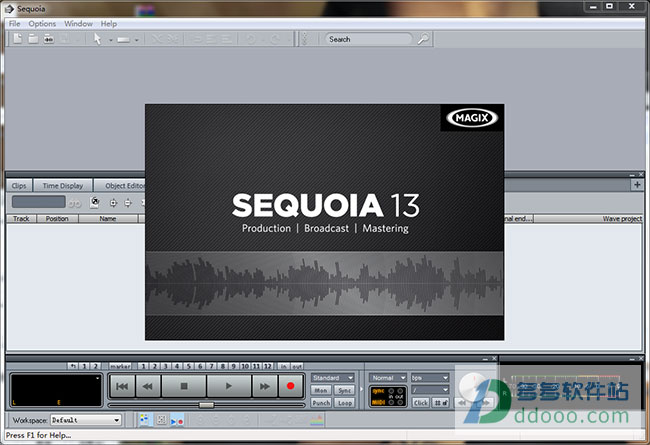
Task: Toggle the Mon monitoring button
Action: [x=321, y=390]
